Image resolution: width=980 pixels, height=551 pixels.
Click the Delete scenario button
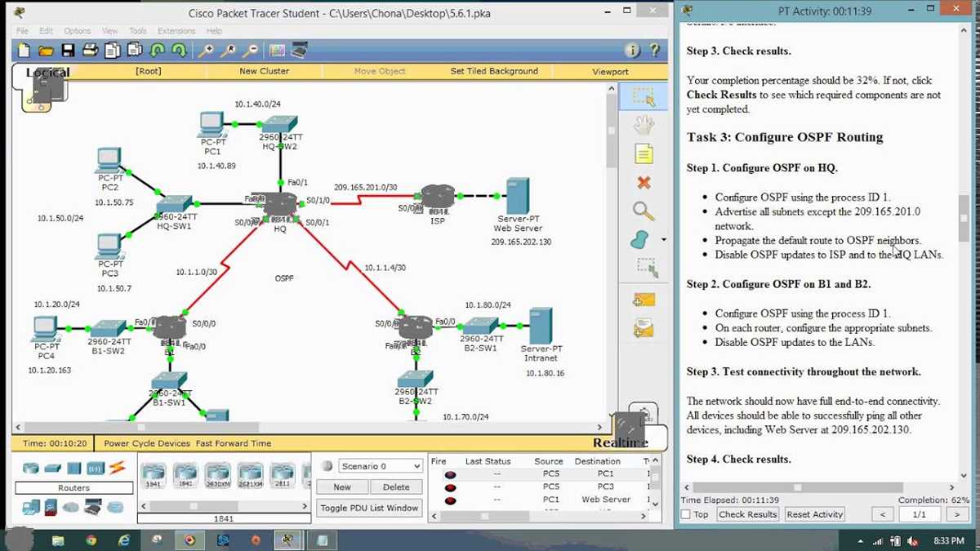[x=396, y=487]
